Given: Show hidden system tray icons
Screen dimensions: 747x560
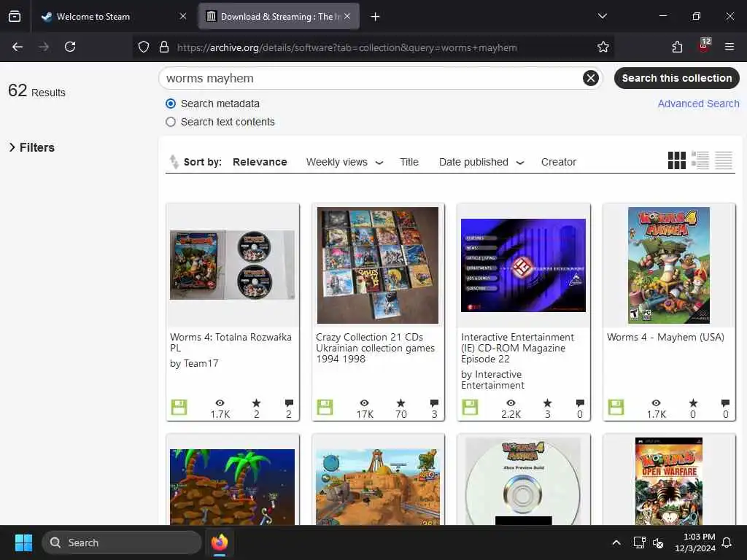Looking at the screenshot, I should click(616, 542).
